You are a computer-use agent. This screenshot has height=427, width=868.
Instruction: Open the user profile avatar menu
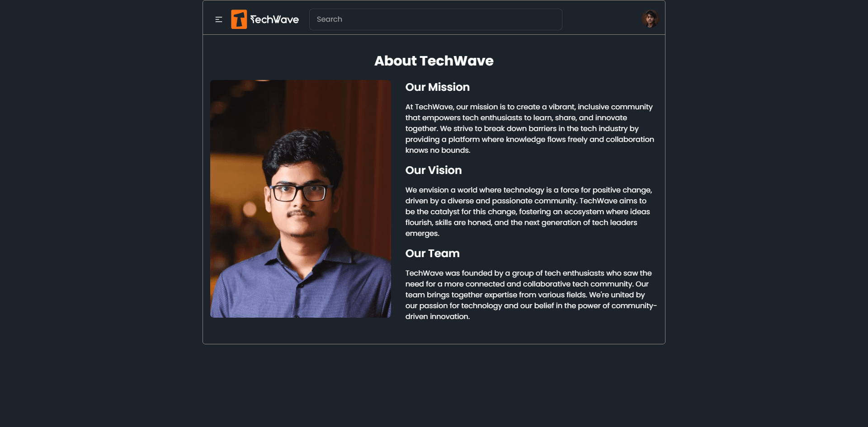click(650, 19)
